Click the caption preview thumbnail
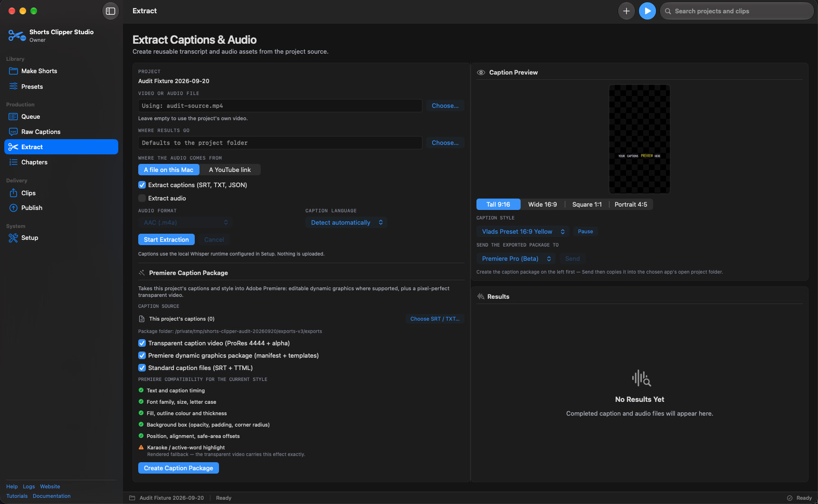Screen dimensions: 818x504 [x=639, y=139]
